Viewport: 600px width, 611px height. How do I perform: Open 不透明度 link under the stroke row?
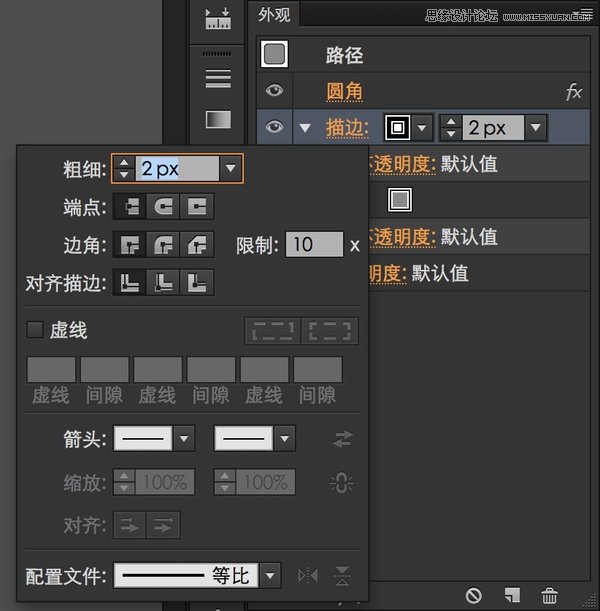tap(402, 164)
